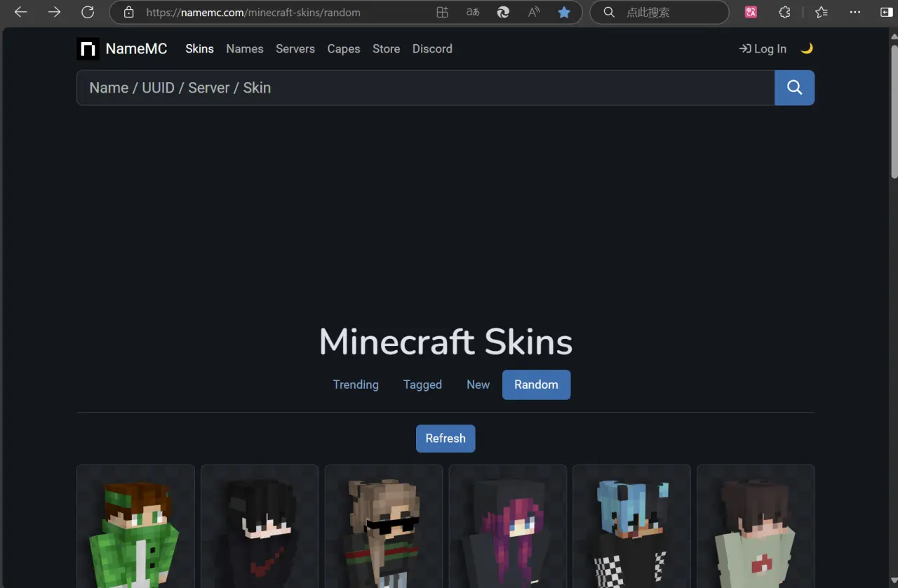Click the blue favorites star icon
Screen dimensions: 898x588
(564, 12)
